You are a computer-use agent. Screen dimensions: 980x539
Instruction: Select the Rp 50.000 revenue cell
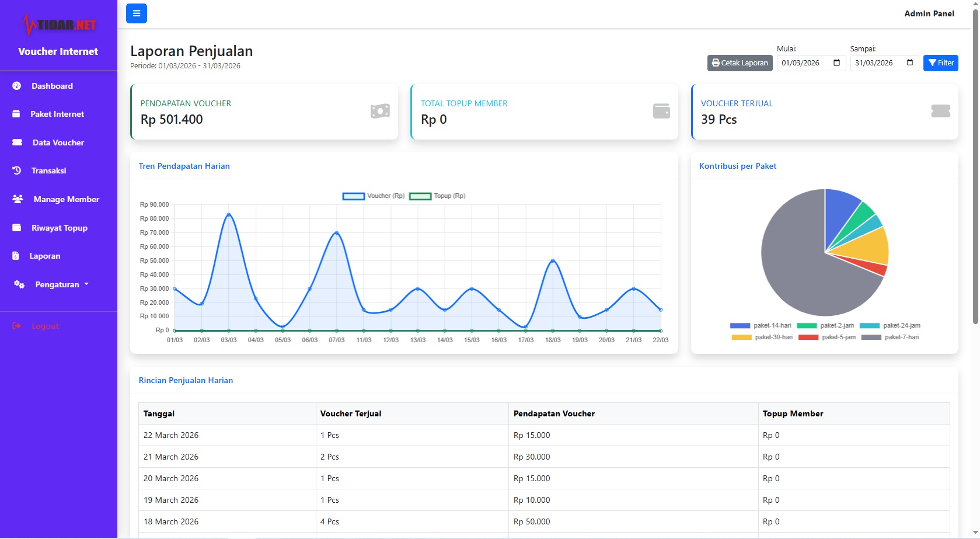click(x=633, y=521)
